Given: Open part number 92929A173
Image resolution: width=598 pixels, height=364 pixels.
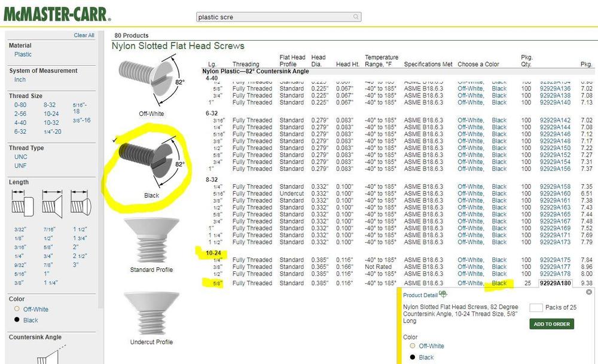Looking at the screenshot, I should click(555, 242).
